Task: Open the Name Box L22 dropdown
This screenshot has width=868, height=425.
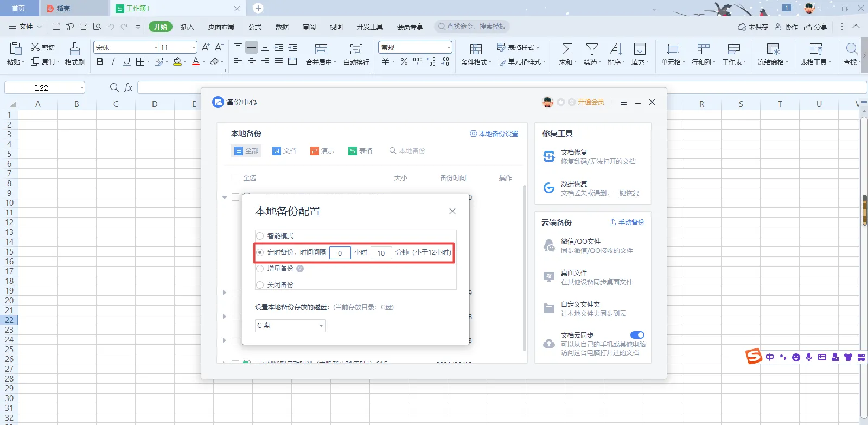Action: coord(82,88)
